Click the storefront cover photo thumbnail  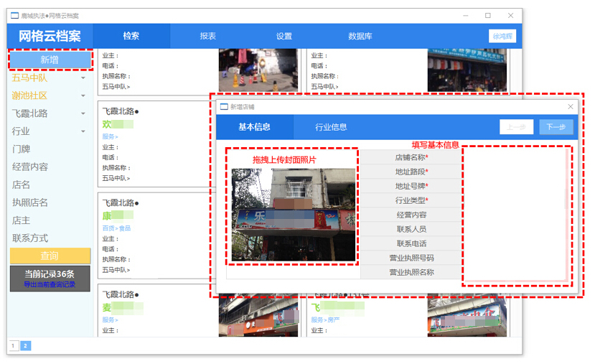click(x=294, y=215)
